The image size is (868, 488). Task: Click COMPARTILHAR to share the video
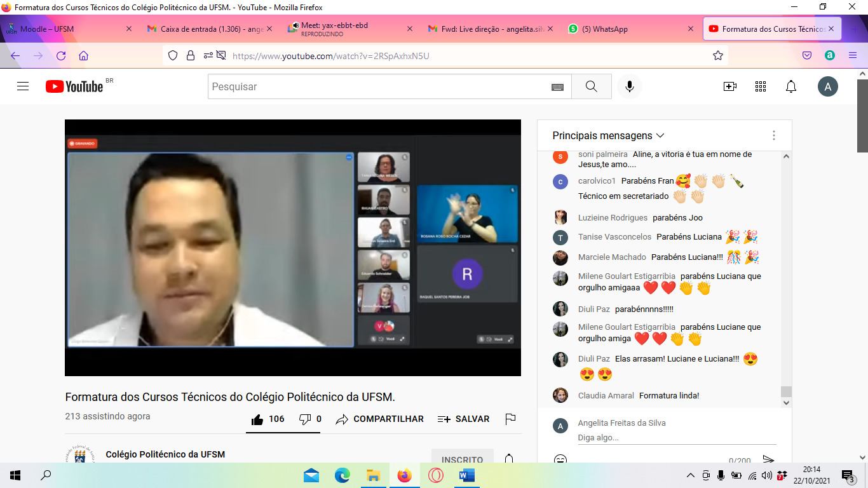point(380,419)
